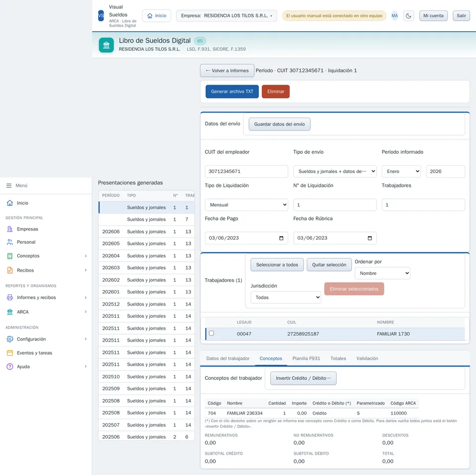Viewport: 476px width, 475px height.
Task: Open the Fecha de Rúbrica calendar picker icon
Action: (x=370, y=238)
